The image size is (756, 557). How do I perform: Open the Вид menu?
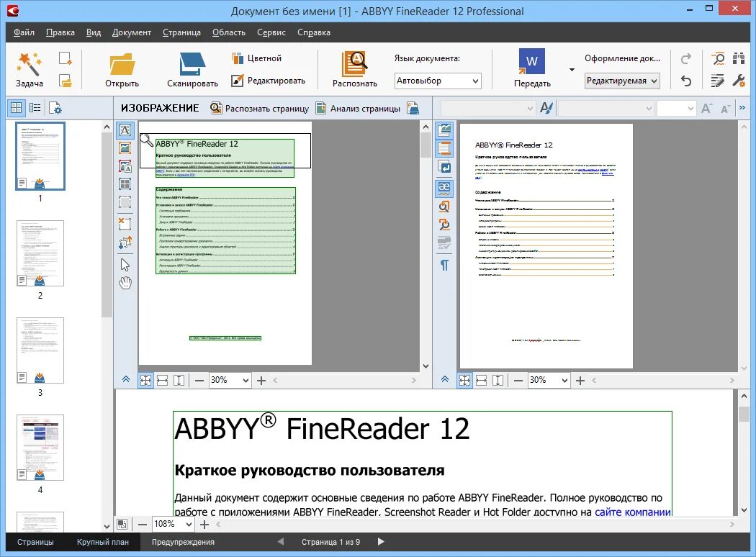point(94,32)
